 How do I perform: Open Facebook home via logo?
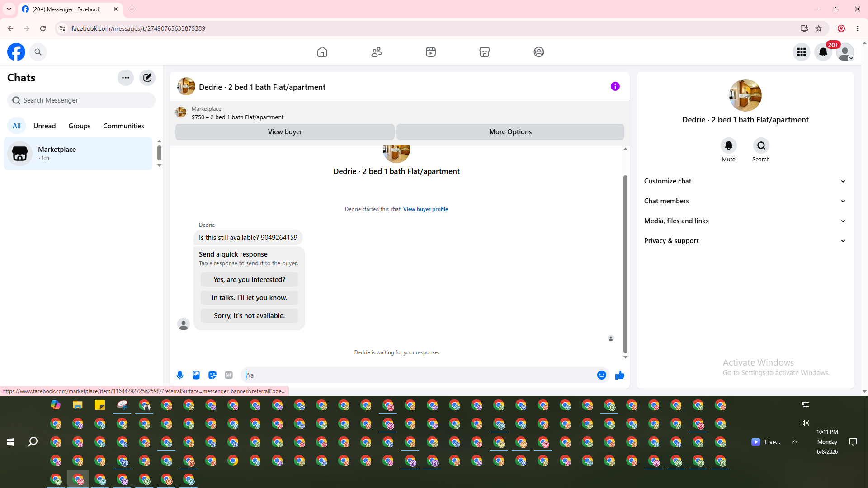tap(16, 52)
